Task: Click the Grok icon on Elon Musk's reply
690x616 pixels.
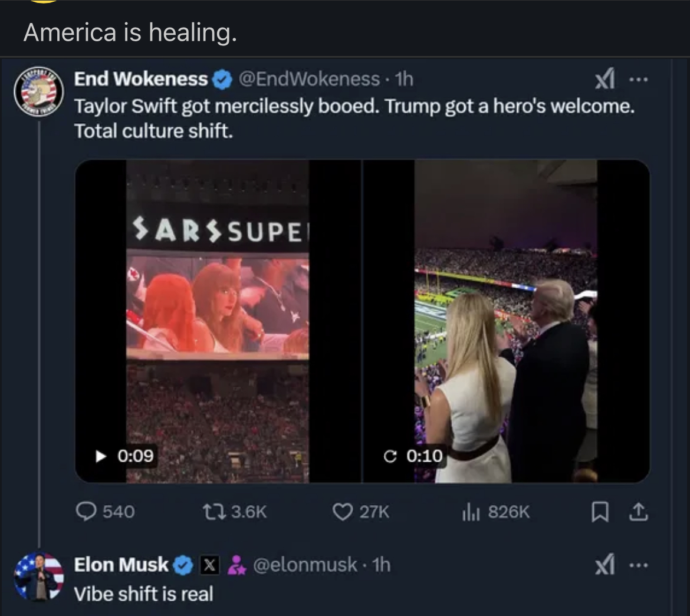Action: [x=605, y=564]
